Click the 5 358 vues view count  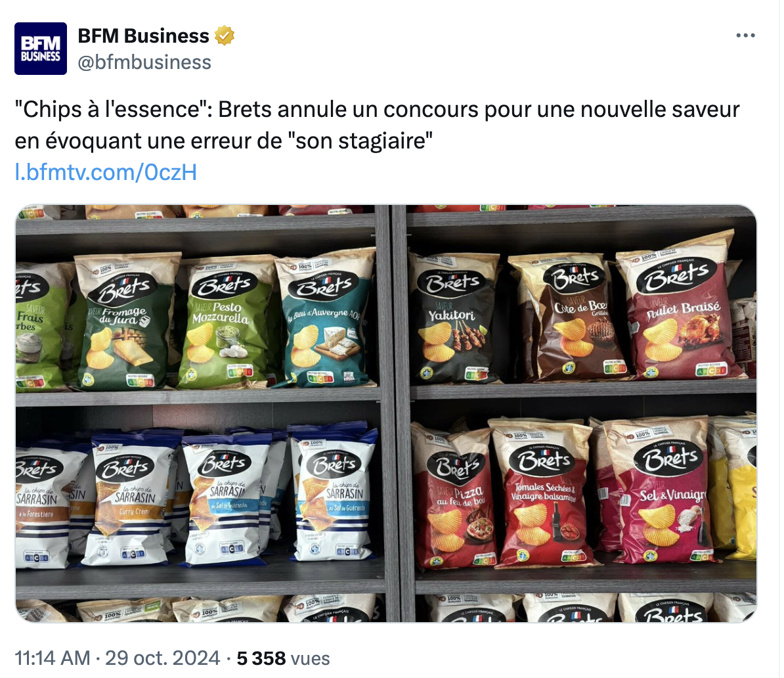tap(284, 658)
